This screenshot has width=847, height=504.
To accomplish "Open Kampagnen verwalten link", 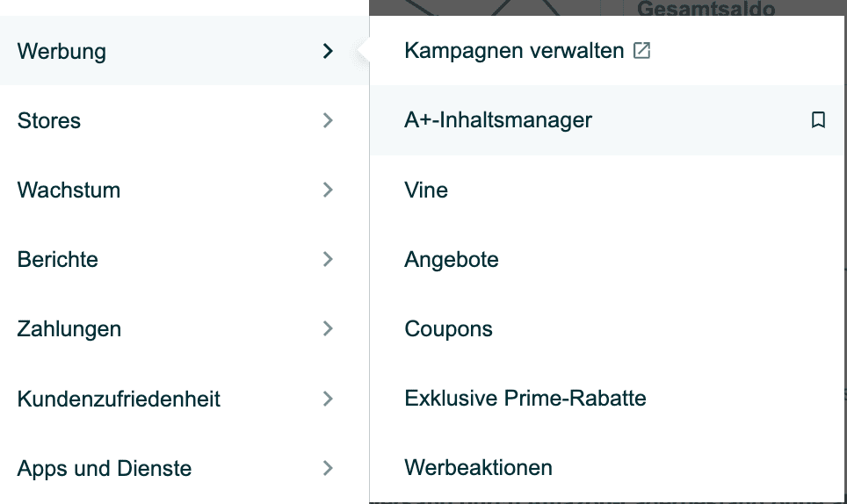I will point(514,51).
